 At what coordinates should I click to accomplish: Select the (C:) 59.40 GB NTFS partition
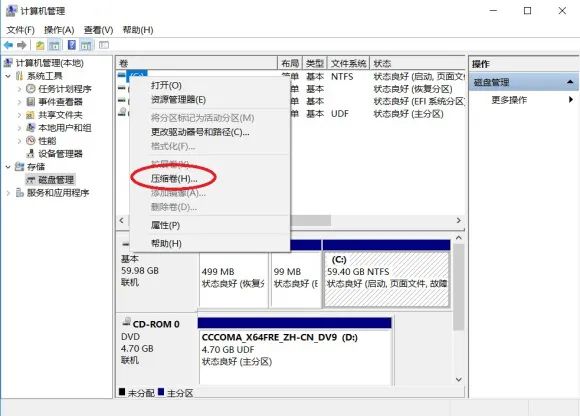pyautogui.click(x=387, y=279)
